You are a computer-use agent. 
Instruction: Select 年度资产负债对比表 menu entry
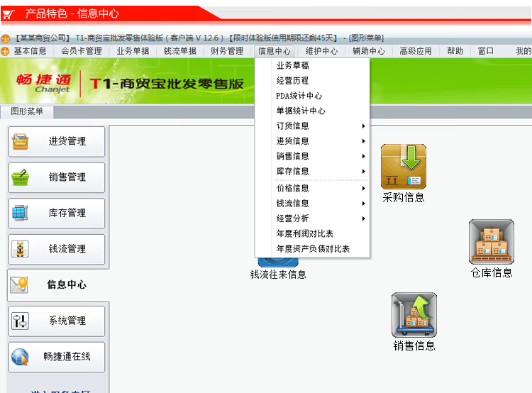[312, 249]
